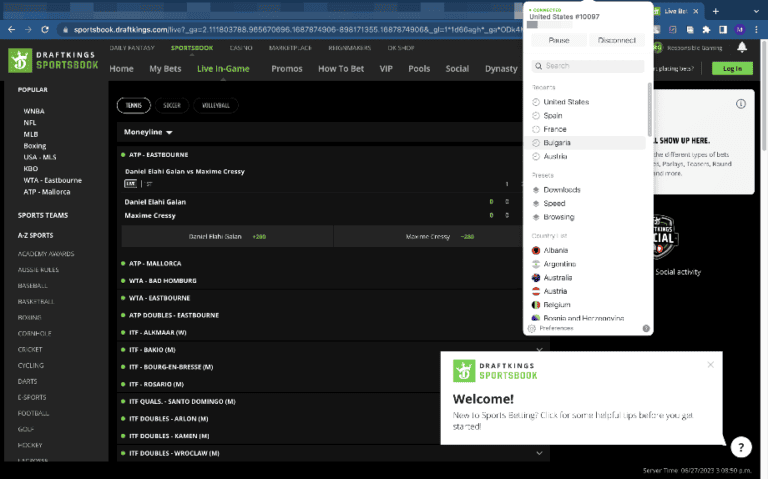The height and width of the screenshot is (479, 768).
Task: Open VPN Preferences gear icon
Action: coord(533,328)
